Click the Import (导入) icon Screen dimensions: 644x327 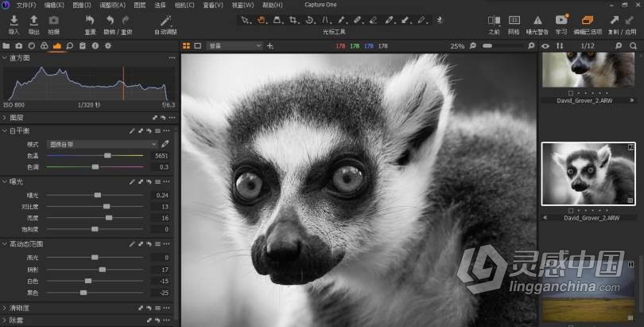14,21
